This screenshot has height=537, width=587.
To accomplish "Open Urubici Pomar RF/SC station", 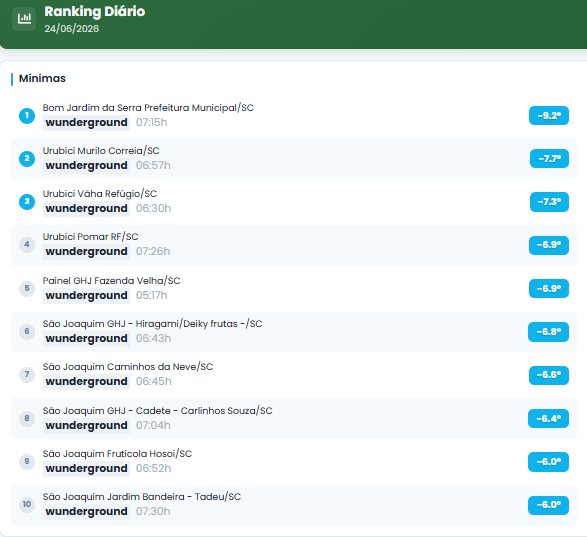I will (90, 237).
